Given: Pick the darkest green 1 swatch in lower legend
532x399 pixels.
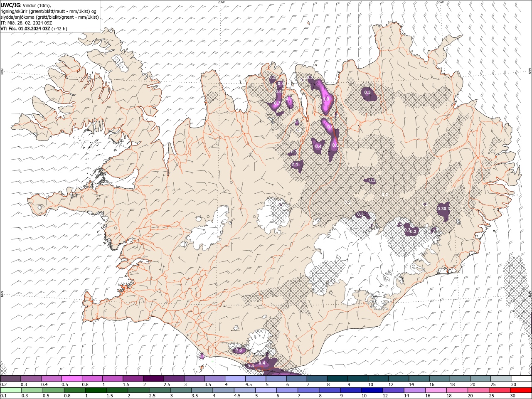Looking at the screenshot, I should [96, 390].
